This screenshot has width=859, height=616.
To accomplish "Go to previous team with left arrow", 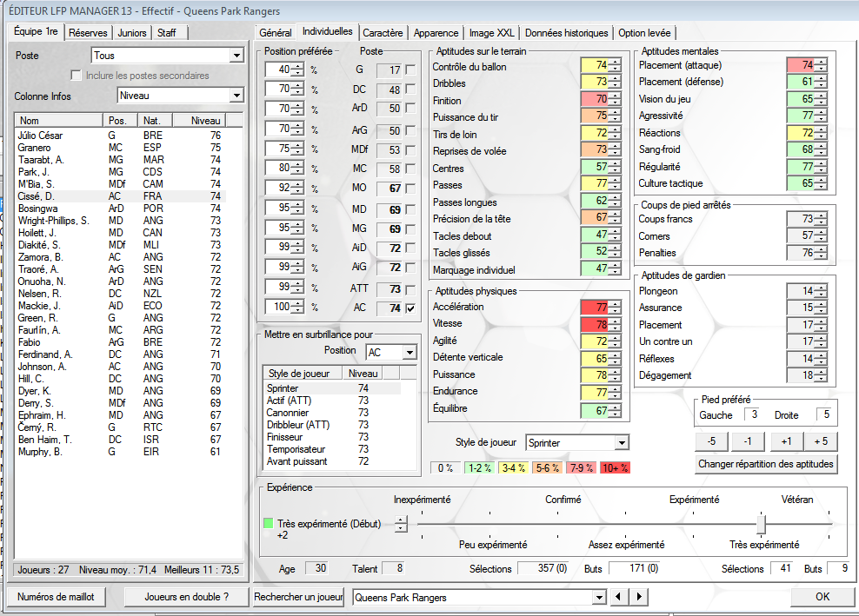I will click(618, 597).
